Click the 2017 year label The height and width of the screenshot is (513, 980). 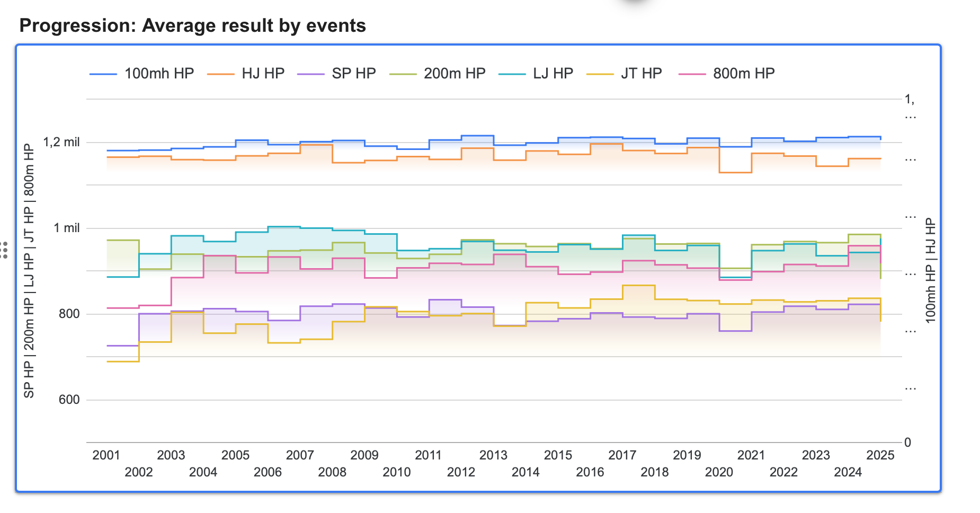(622, 455)
